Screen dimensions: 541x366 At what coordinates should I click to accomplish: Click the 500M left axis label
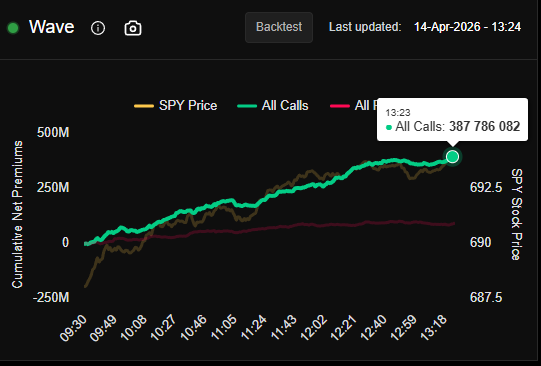pyautogui.click(x=53, y=132)
